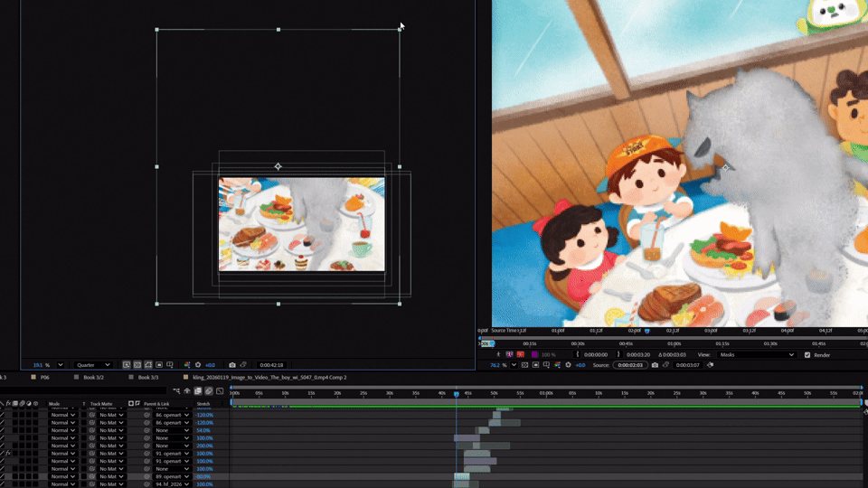Click Region of Interest in layer viewer
This screenshot has width=868, height=488.
(x=535, y=365)
